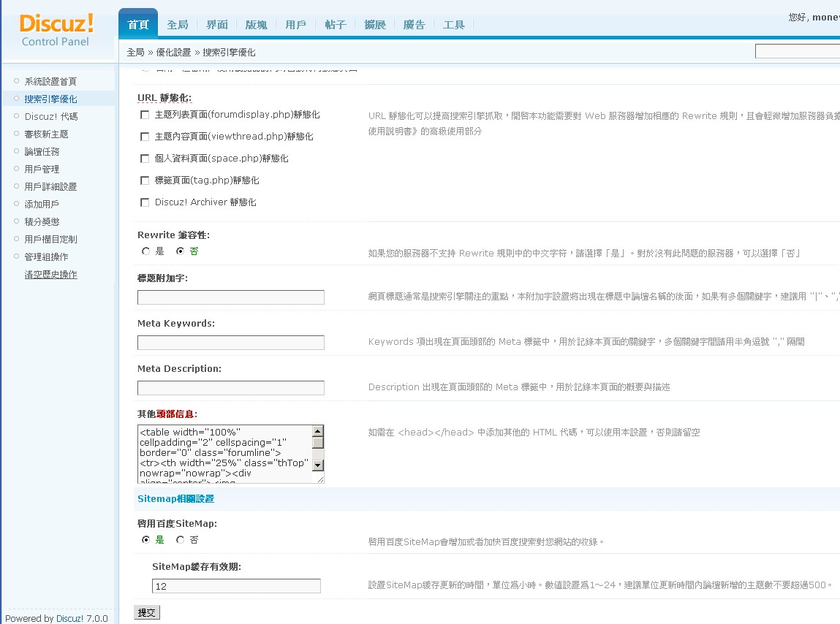The width and height of the screenshot is (840, 624).
Task: Open 系統設置首頁 sidebar item
Action: coord(50,81)
